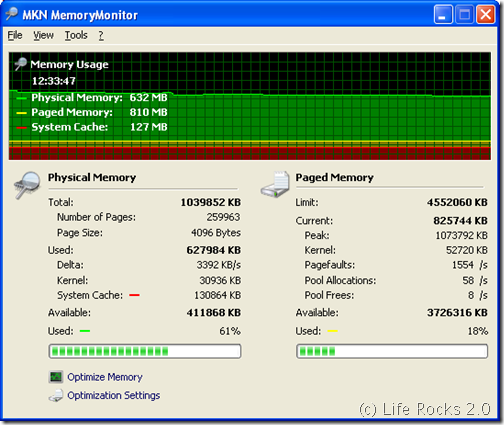Click the Physical Memory section heading
504x425 pixels.
(x=92, y=177)
